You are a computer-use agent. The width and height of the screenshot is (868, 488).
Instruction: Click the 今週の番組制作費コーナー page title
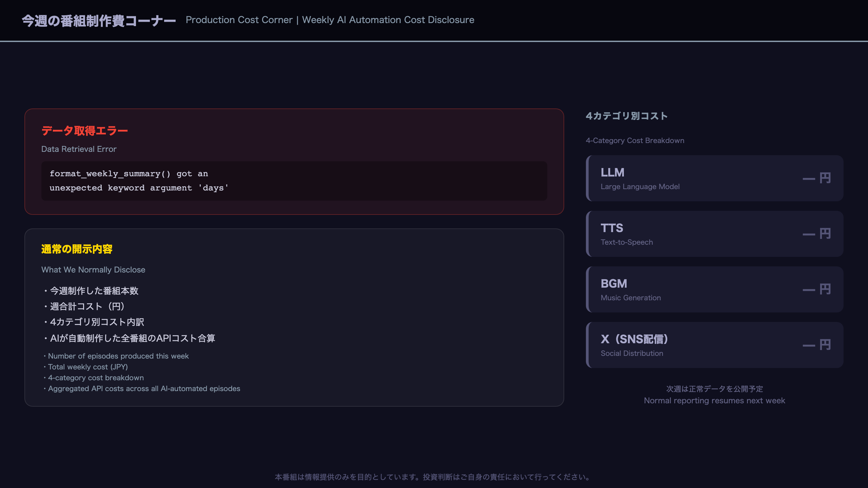[99, 21]
